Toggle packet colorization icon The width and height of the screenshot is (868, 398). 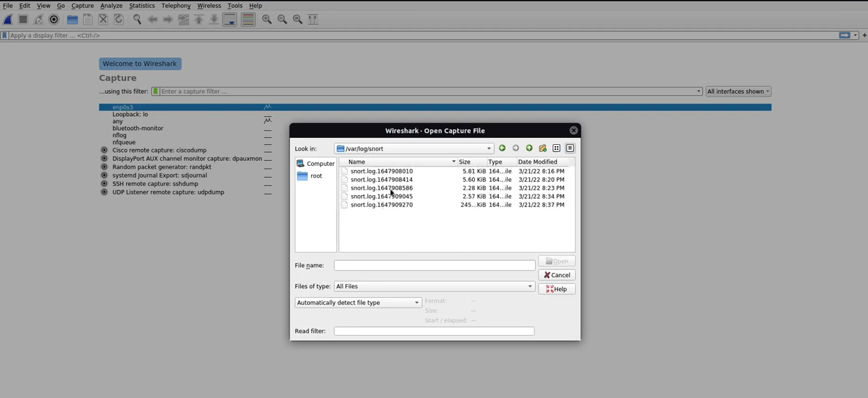coord(248,20)
